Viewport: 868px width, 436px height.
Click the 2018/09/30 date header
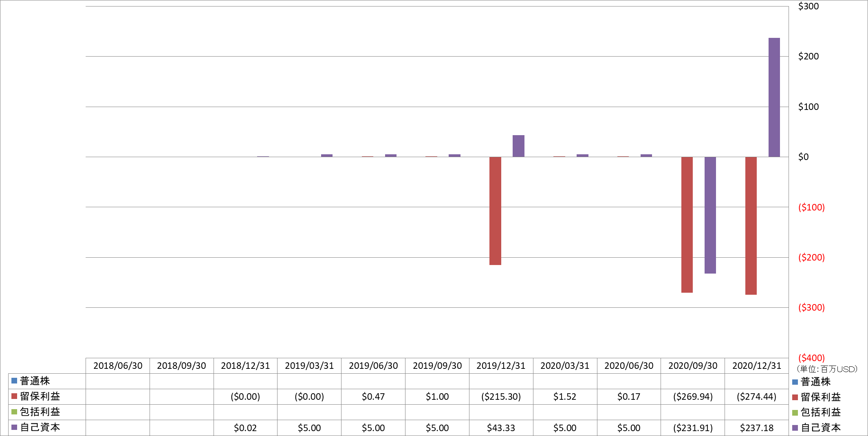coord(182,366)
